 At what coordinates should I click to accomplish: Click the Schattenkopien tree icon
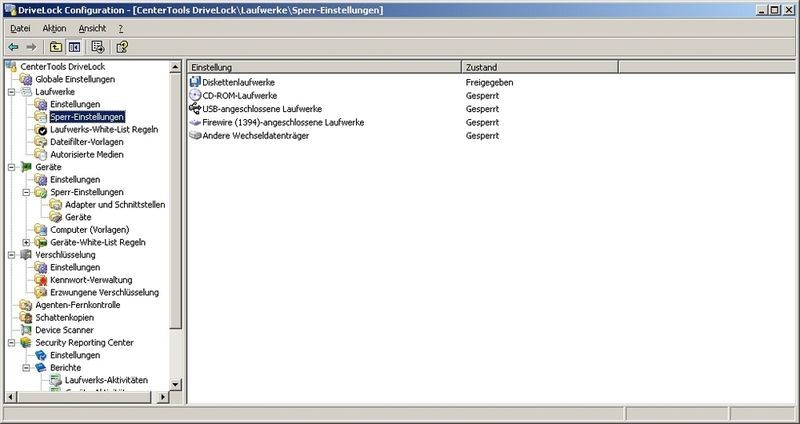[x=26, y=318]
